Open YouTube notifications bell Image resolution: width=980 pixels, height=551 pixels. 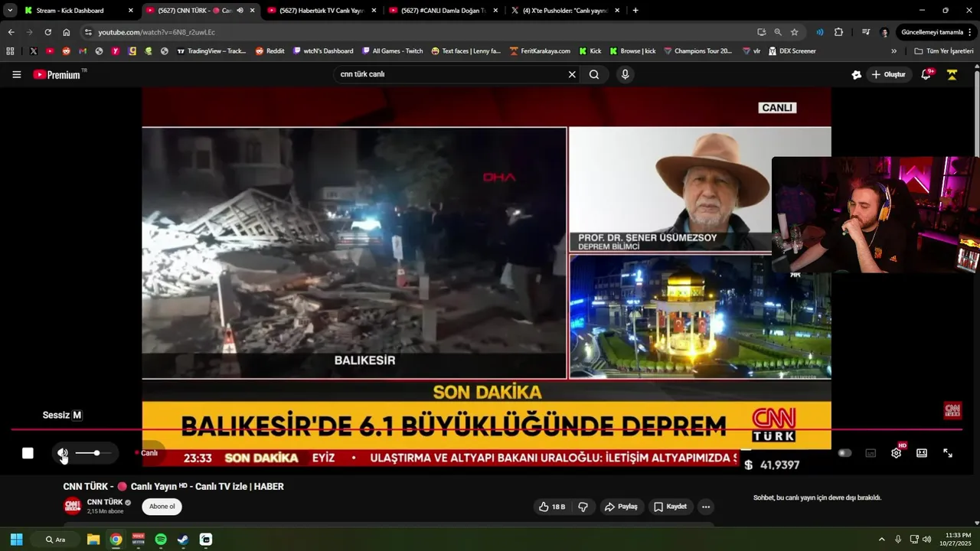point(926,74)
